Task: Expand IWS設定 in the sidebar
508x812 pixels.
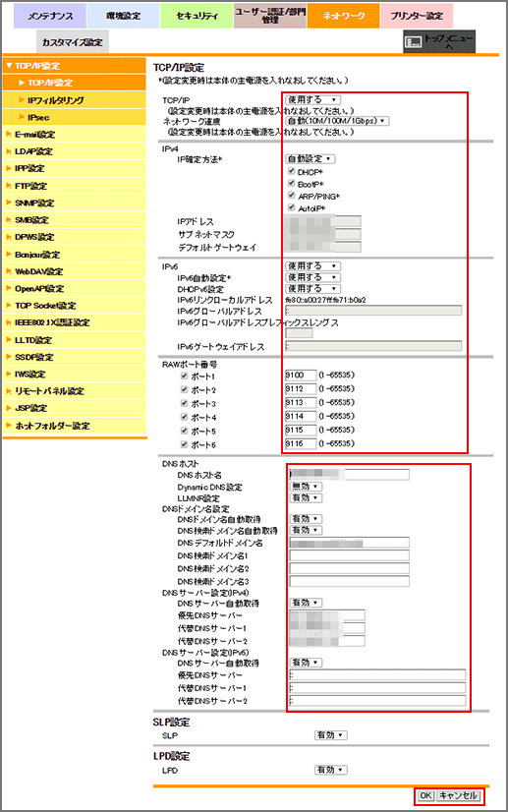Action: tap(74, 374)
